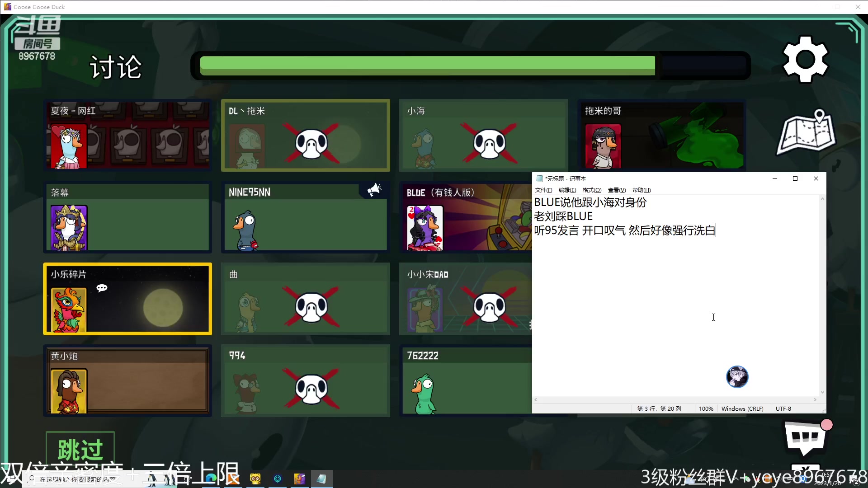Viewport: 868px width, 488px height.
Task: Select the 小乐碎片 rooster avatar
Action: pyautogui.click(x=69, y=310)
